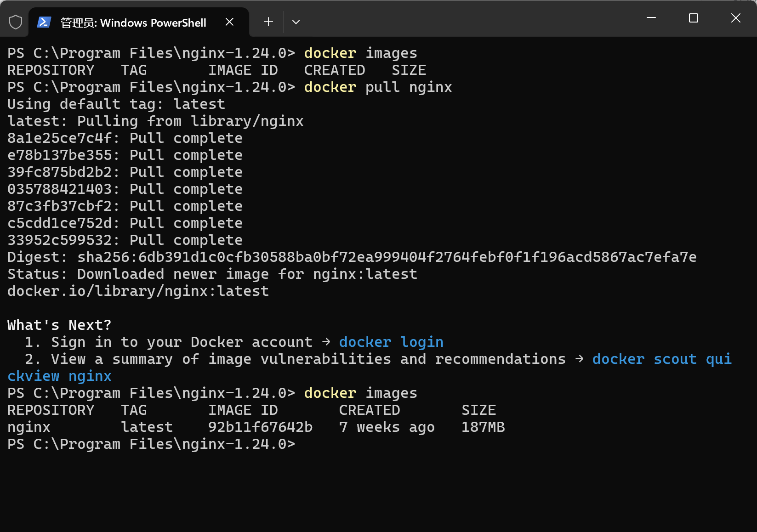757x532 pixels.
Task: Click the 'ckview nginx' continuation text
Action: coord(59,376)
